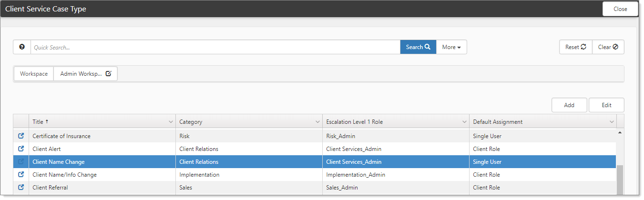Click the grid scrollbar up arrow
The image size is (644, 200).
click(x=620, y=132)
